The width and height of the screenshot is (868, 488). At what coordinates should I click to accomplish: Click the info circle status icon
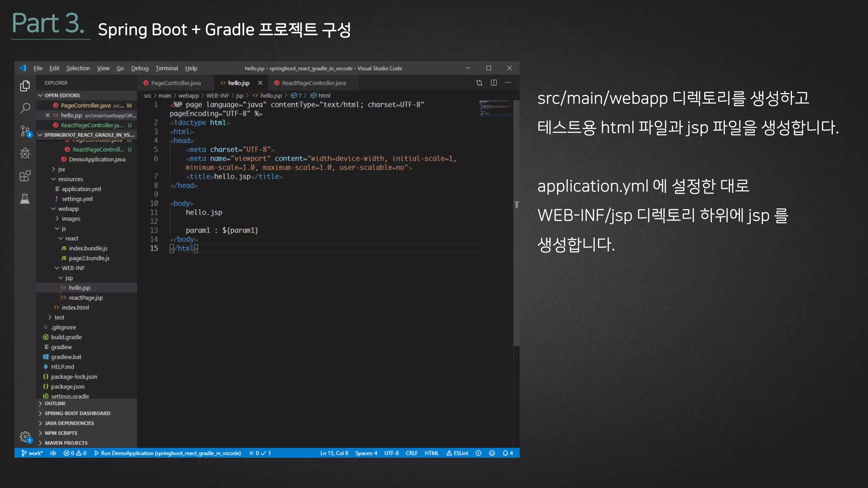tap(479, 453)
